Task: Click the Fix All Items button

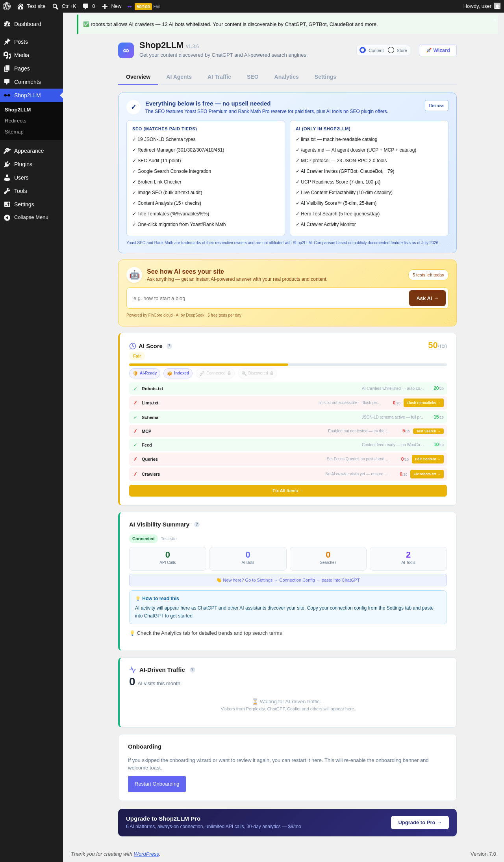Action: click(x=288, y=491)
